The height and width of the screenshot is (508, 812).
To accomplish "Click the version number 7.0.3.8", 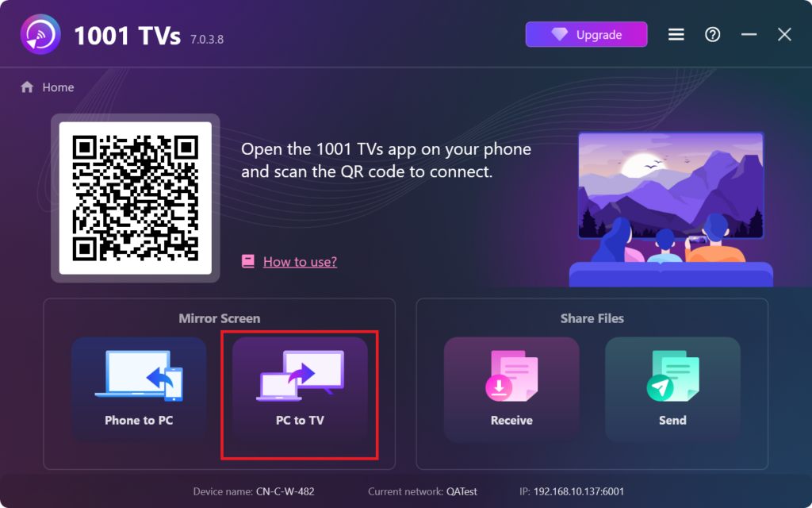I will point(207,40).
